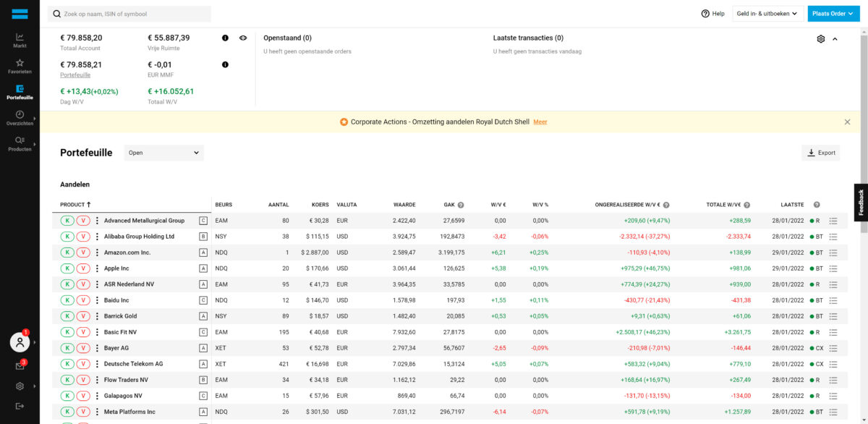Click the info icon next to EUR MMF
The image size is (868, 424).
[225, 64]
